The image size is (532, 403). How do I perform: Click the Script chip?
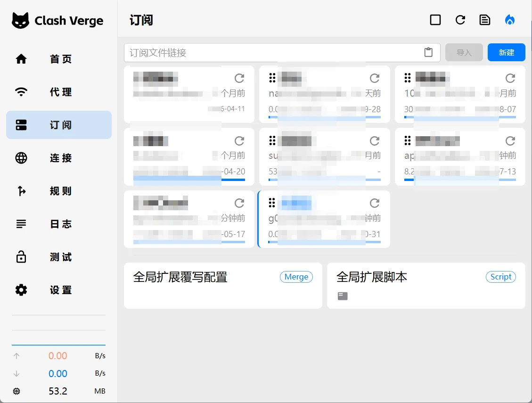click(x=501, y=277)
